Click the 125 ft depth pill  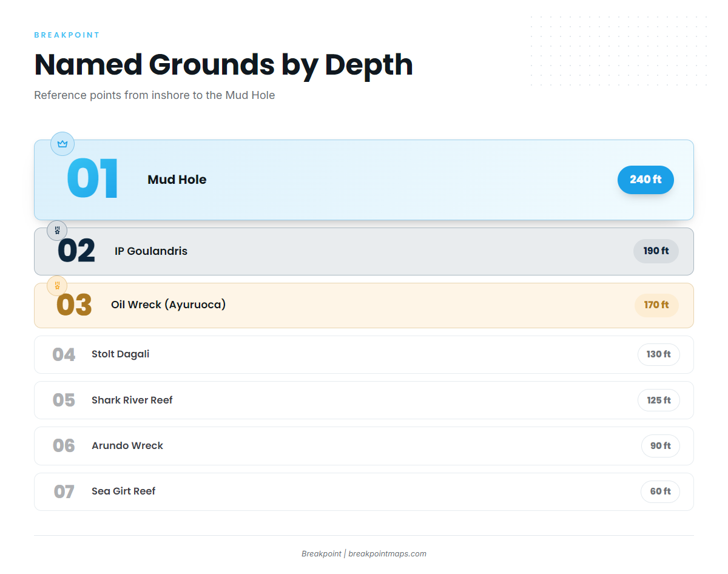click(659, 400)
